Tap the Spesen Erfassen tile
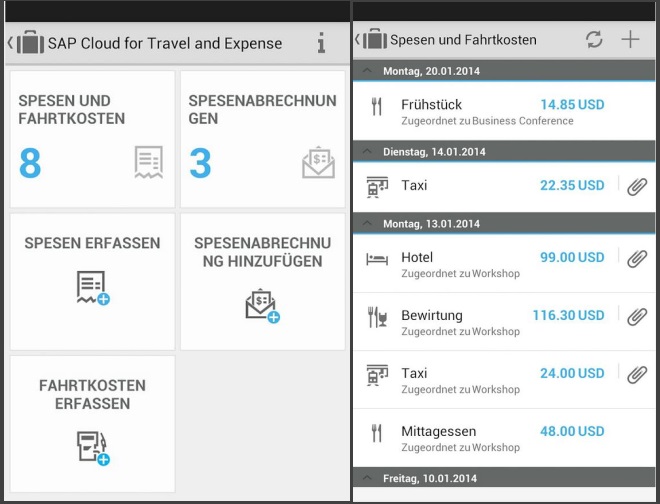660x504 pixels. click(92, 281)
